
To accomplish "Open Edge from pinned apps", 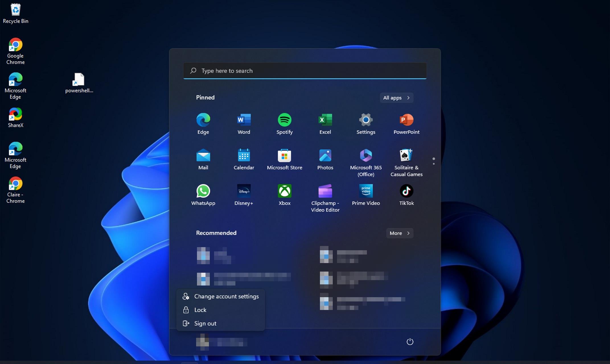I will [203, 124].
